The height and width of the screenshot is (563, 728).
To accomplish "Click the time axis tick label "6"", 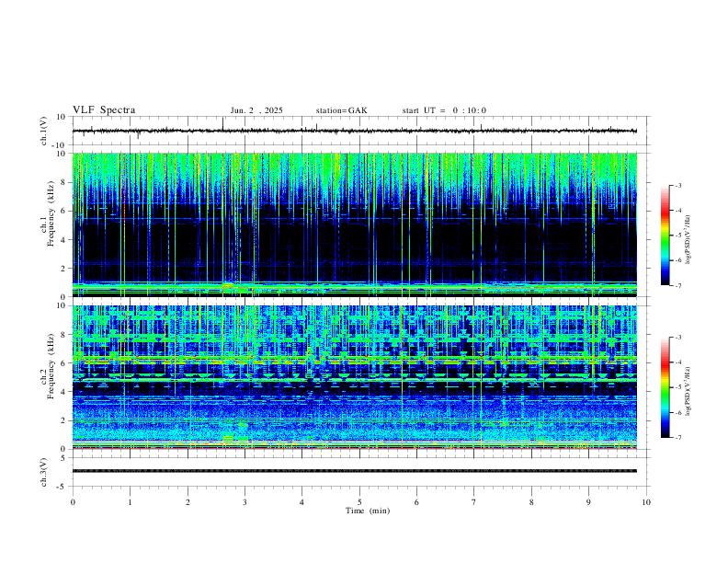I will pos(416,502).
